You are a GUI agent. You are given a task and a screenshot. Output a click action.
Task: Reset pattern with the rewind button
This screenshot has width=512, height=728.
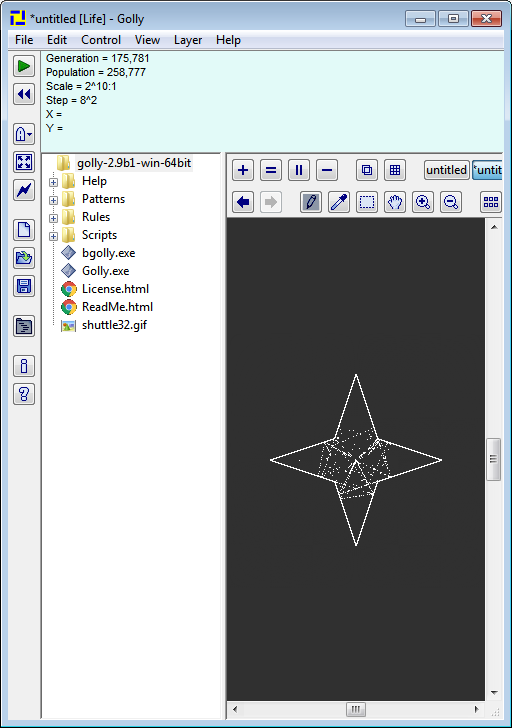pos(24,94)
